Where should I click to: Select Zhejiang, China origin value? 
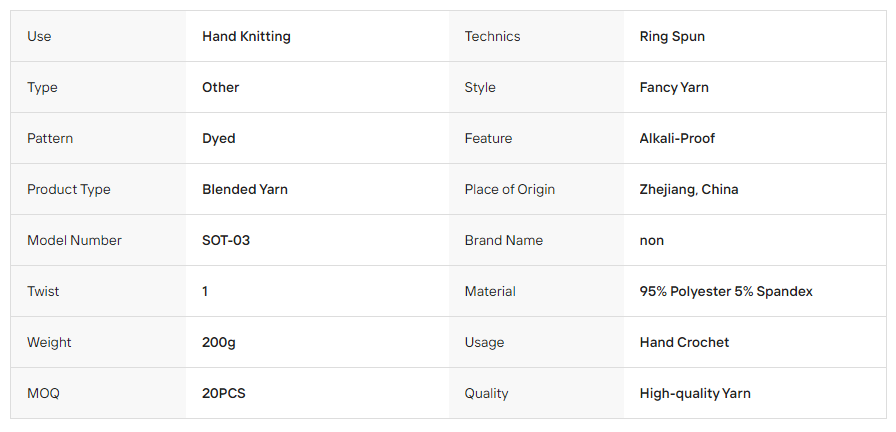pyautogui.click(x=689, y=189)
